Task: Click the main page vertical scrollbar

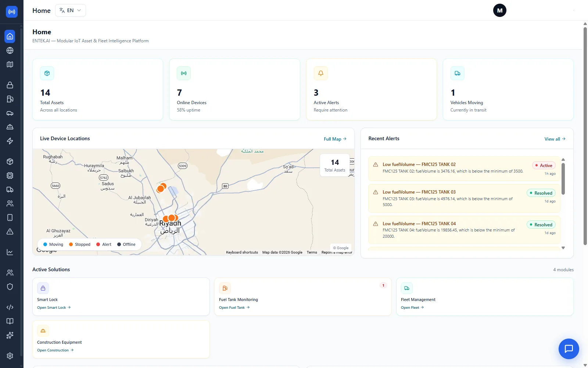Action: [585, 136]
